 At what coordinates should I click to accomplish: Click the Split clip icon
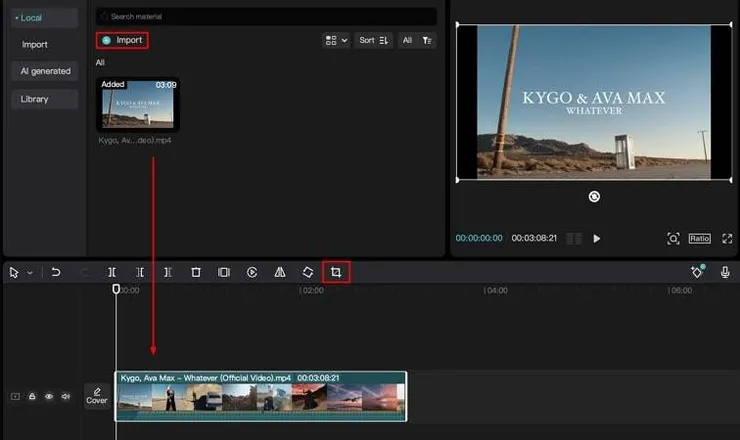[x=112, y=272]
